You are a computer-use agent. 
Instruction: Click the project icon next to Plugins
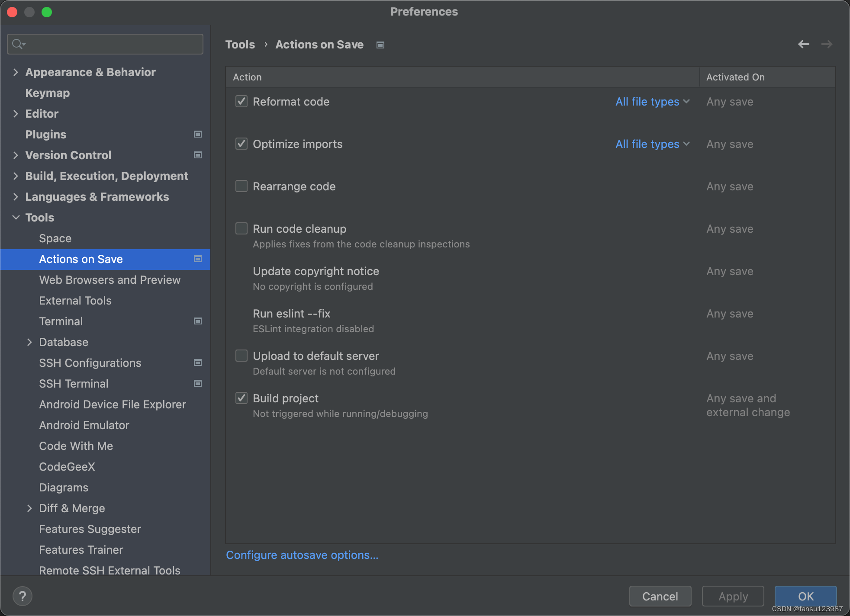click(198, 134)
